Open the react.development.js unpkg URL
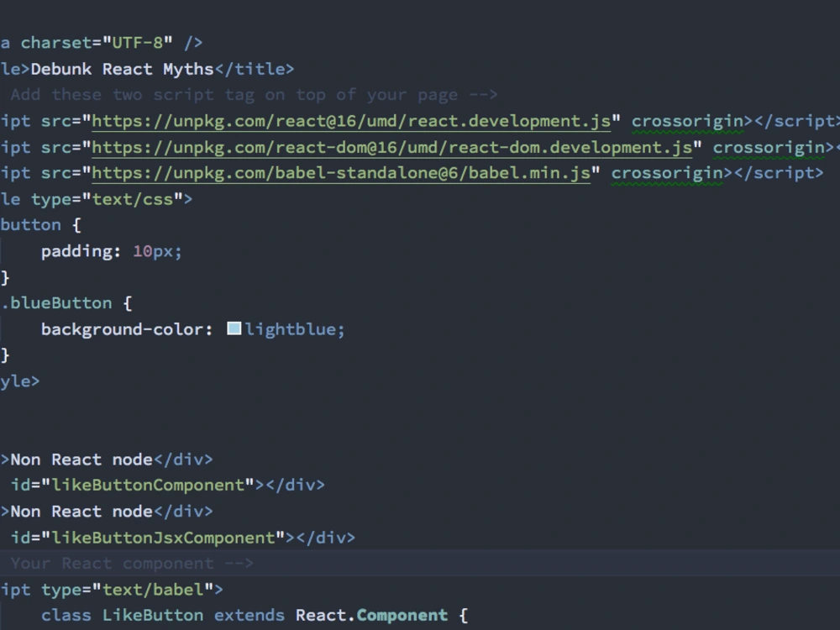 coord(351,121)
